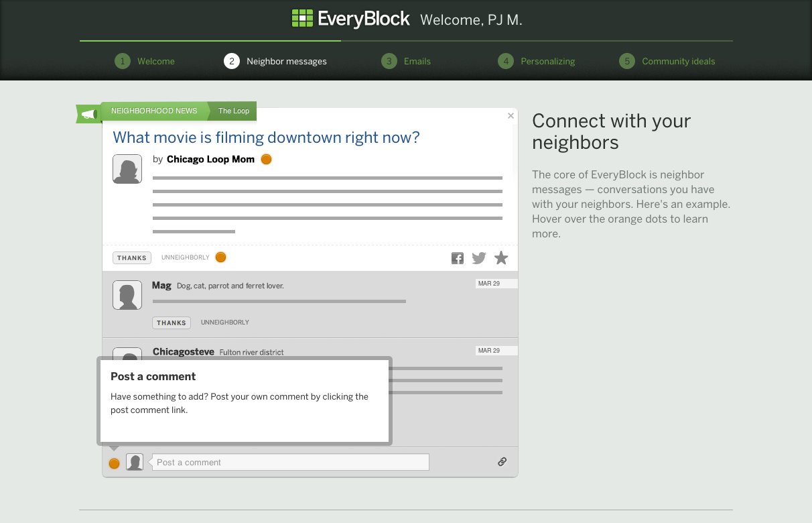Share the post on Facebook
Image resolution: width=812 pixels, height=523 pixels.
(x=458, y=258)
